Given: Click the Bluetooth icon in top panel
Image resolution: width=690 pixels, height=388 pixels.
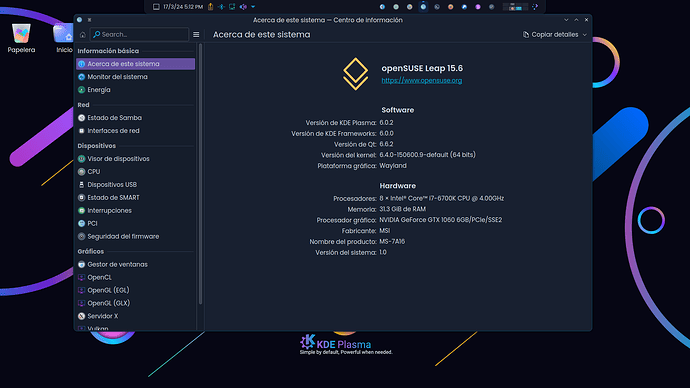Looking at the screenshot, I should pos(221,7).
